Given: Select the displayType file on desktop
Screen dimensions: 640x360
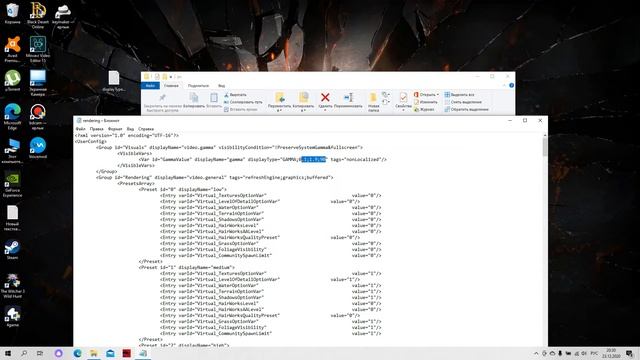Looking at the screenshot, I should click(114, 81).
